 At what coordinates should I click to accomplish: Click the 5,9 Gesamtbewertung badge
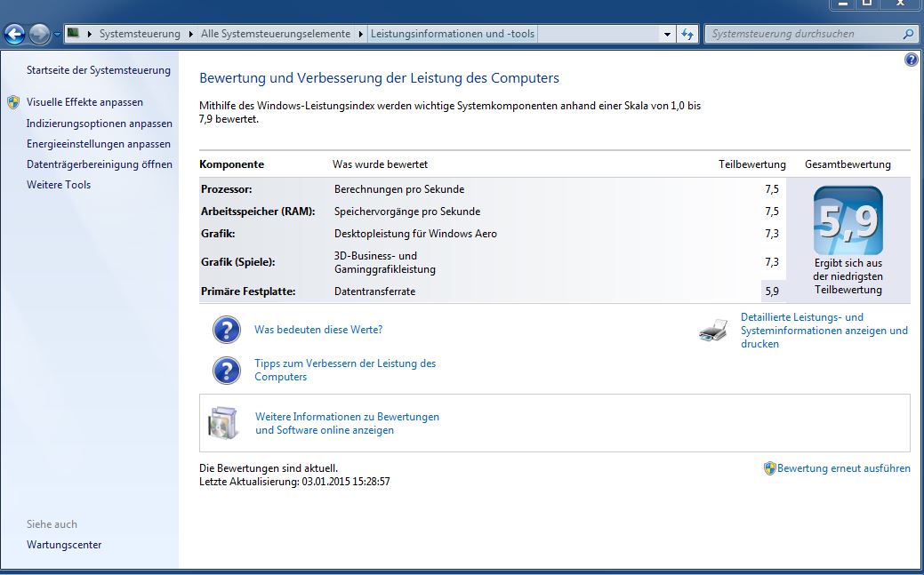coord(848,220)
